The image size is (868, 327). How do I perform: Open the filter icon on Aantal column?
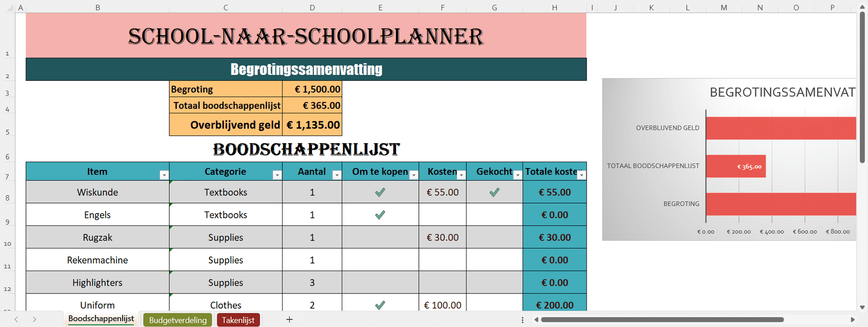coord(336,175)
